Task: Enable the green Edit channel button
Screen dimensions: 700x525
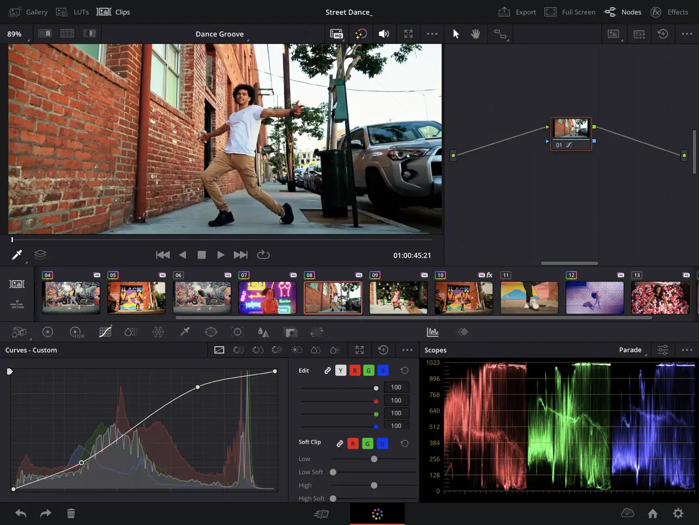Action: pyautogui.click(x=369, y=371)
